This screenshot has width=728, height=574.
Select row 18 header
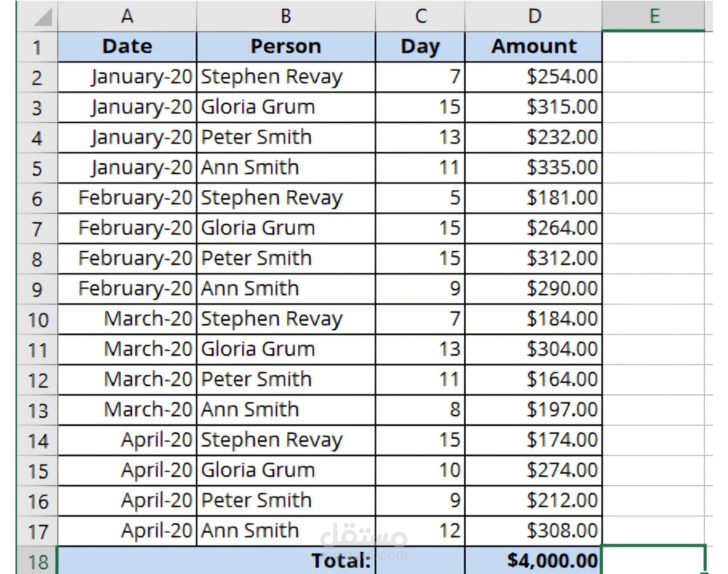point(38,560)
